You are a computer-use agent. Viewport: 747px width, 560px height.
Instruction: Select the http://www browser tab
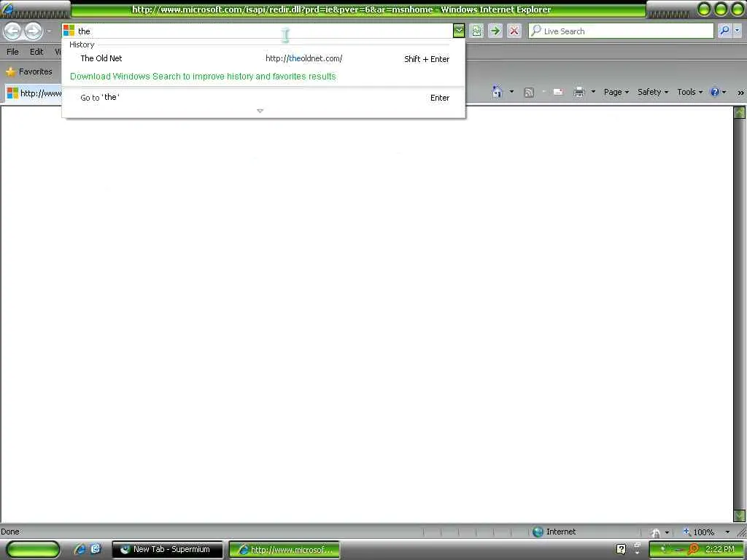34,93
